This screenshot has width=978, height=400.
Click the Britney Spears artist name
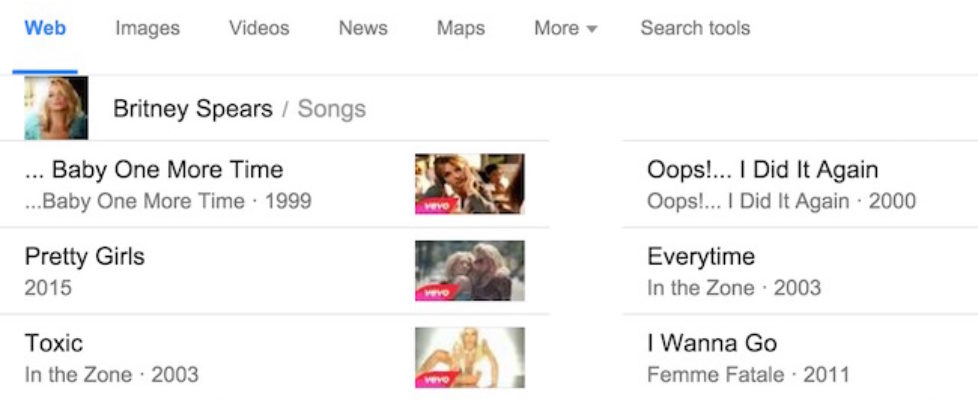click(x=193, y=109)
